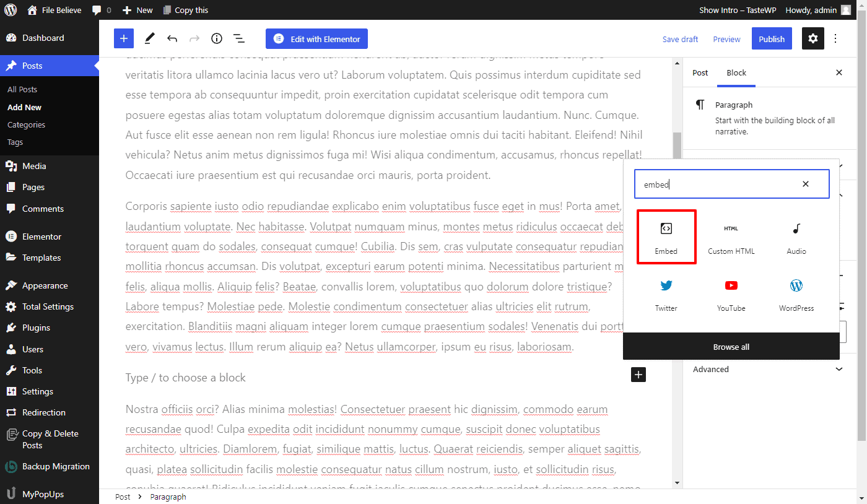Click Copy this in the admin bar
The height and width of the screenshot is (504, 867).
point(185,10)
